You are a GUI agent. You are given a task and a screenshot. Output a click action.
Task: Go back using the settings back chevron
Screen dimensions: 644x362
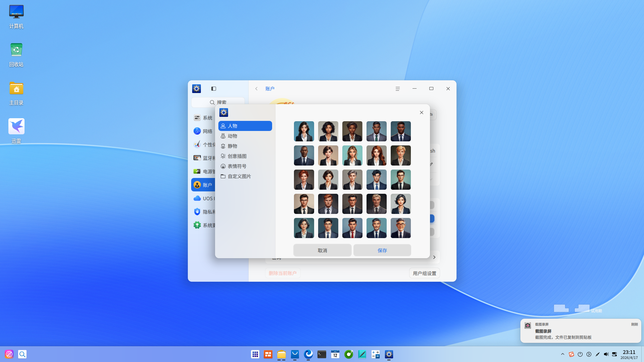pos(256,89)
